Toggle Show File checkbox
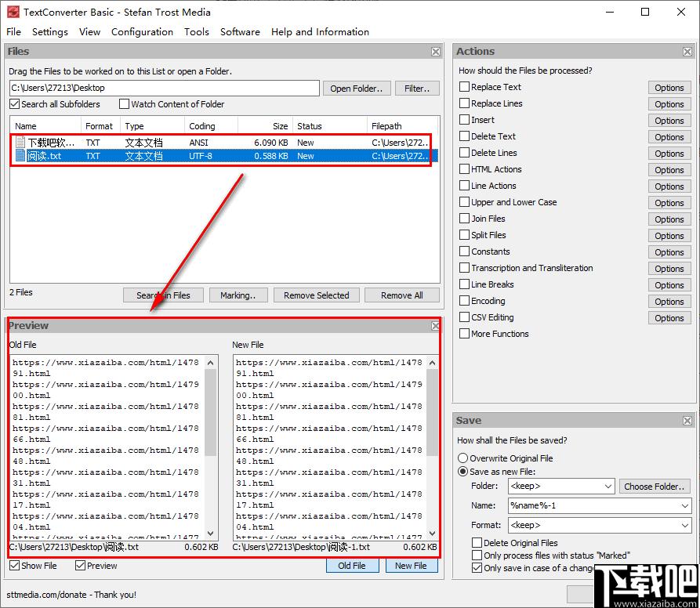Viewport: 700px width, 608px height. pyautogui.click(x=15, y=566)
